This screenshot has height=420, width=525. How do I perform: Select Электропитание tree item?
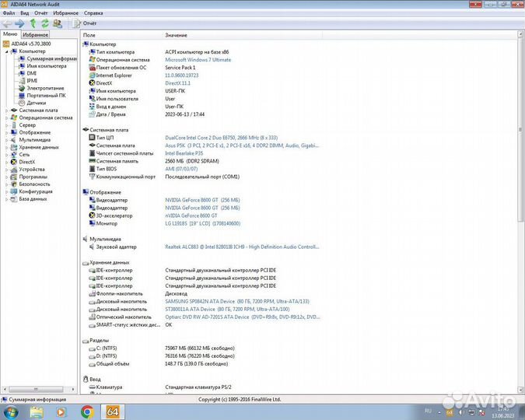tap(45, 88)
